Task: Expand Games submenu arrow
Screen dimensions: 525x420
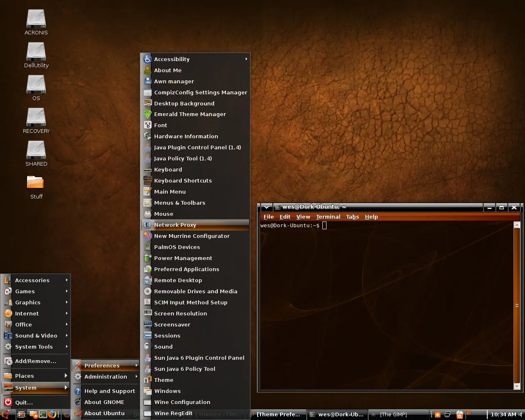Action: pyautogui.click(x=66, y=291)
